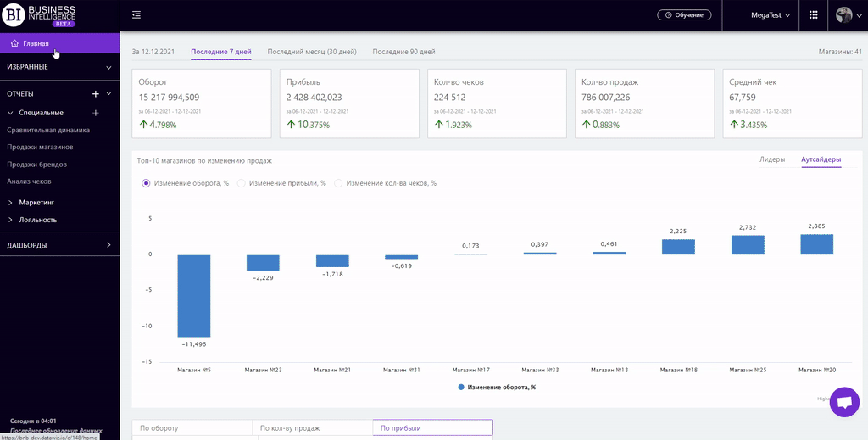Expand the ИЗБРАННЫЕ section
868x441 pixels.
click(108, 67)
